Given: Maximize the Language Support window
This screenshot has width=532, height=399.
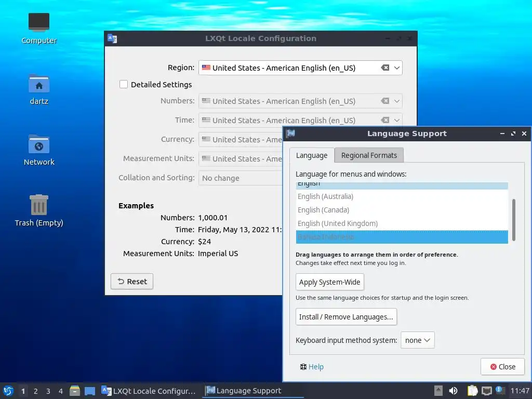Looking at the screenshot, I should point(513,134).
